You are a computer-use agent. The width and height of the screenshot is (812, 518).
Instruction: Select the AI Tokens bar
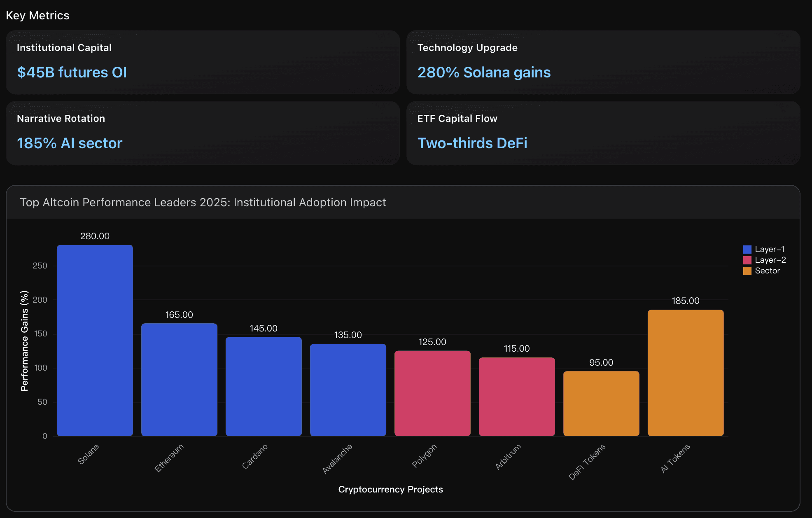pos(686,373)
